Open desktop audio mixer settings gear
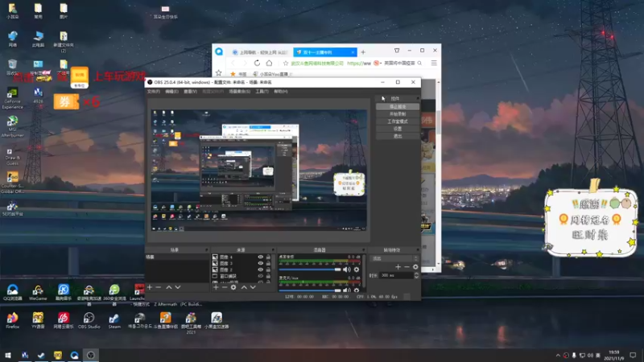 [x=357, y=269]
